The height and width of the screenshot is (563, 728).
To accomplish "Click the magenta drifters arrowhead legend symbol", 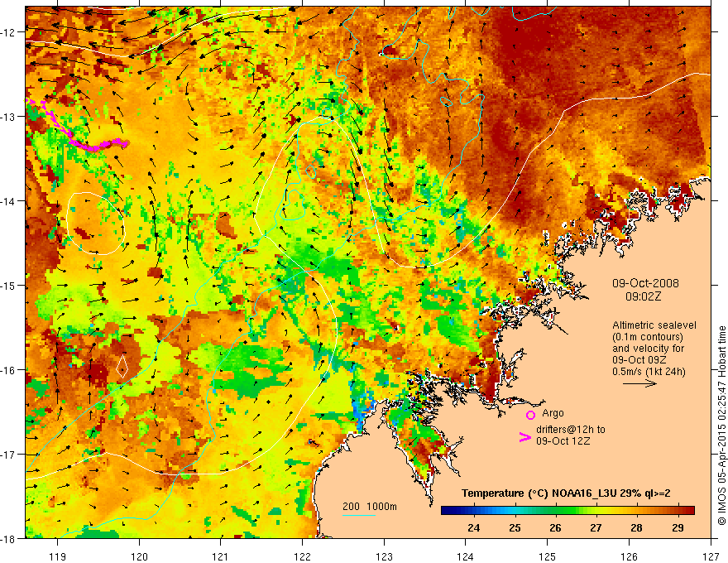I will [x=524, y=437].
